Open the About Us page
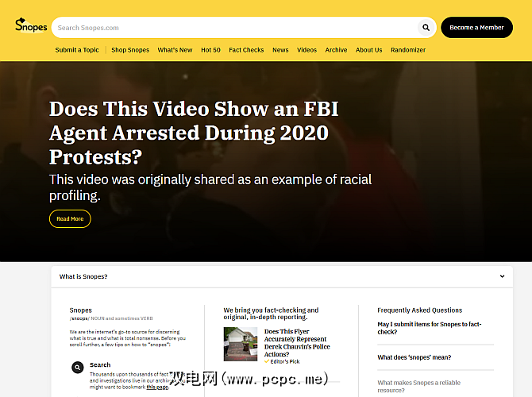The image size is (532, 397). [x=368, y=50]
